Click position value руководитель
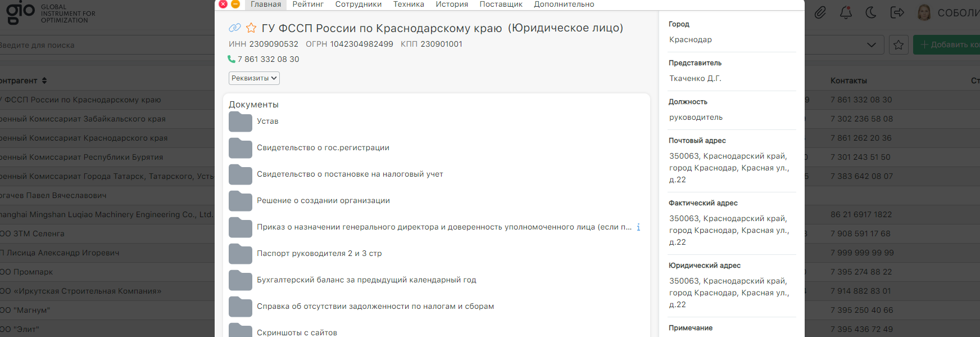The height and width of the screenshot is (337, 980). click(696, 117)
